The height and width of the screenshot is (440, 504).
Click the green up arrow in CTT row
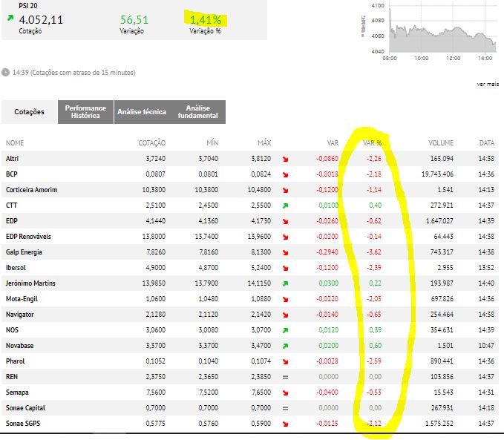point(285,206)
